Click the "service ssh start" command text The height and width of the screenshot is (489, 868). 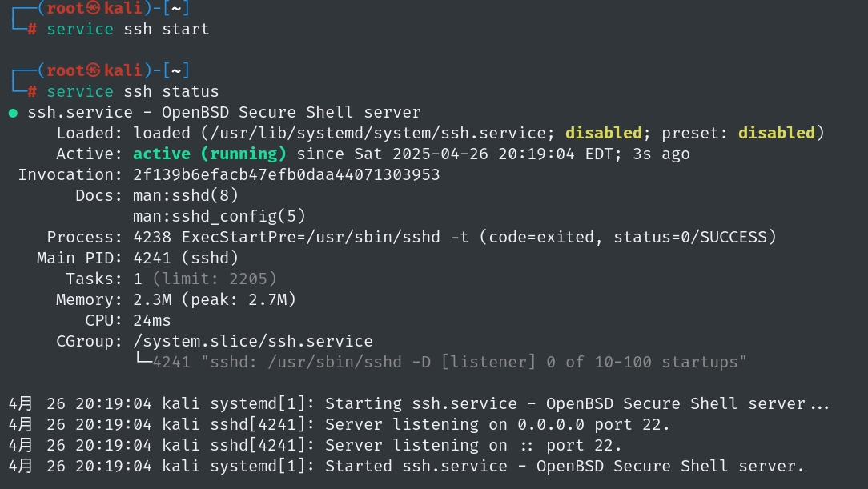pyautogui.click(x=128, y=29)
